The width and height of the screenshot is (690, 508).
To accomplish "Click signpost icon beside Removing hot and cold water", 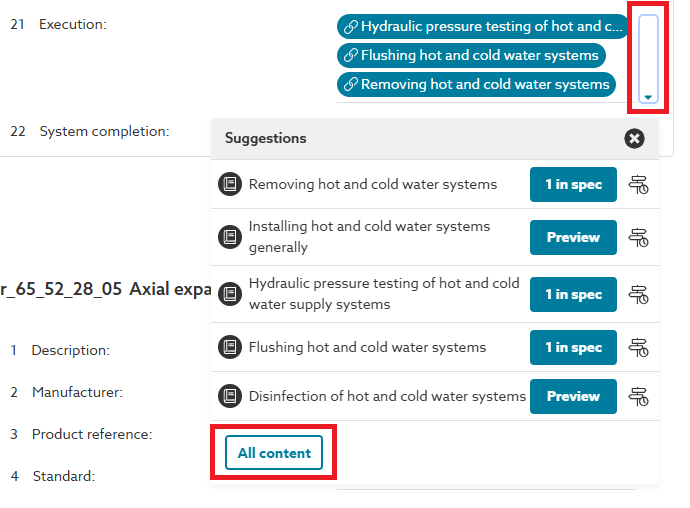I will 638,184.
